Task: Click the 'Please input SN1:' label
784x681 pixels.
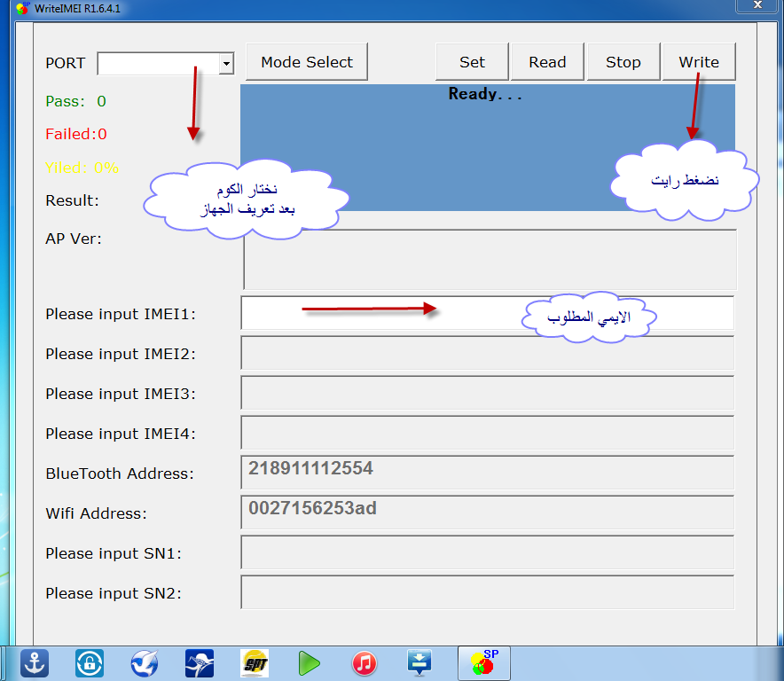Action: click(x=114, y=553)
